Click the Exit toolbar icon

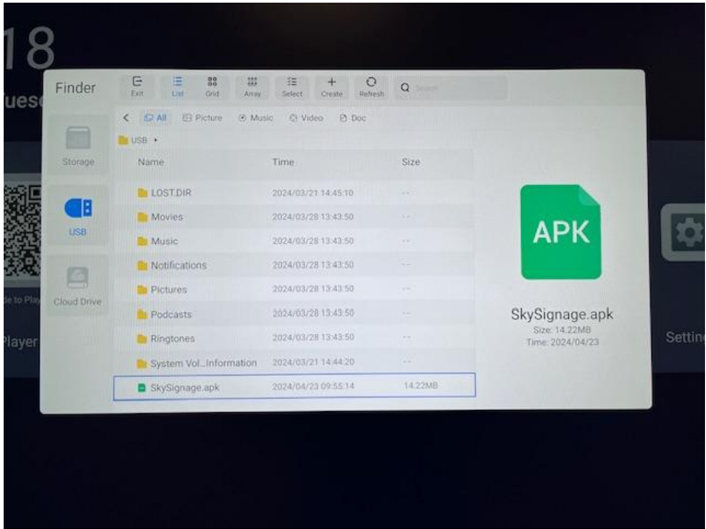pos(137,86)
